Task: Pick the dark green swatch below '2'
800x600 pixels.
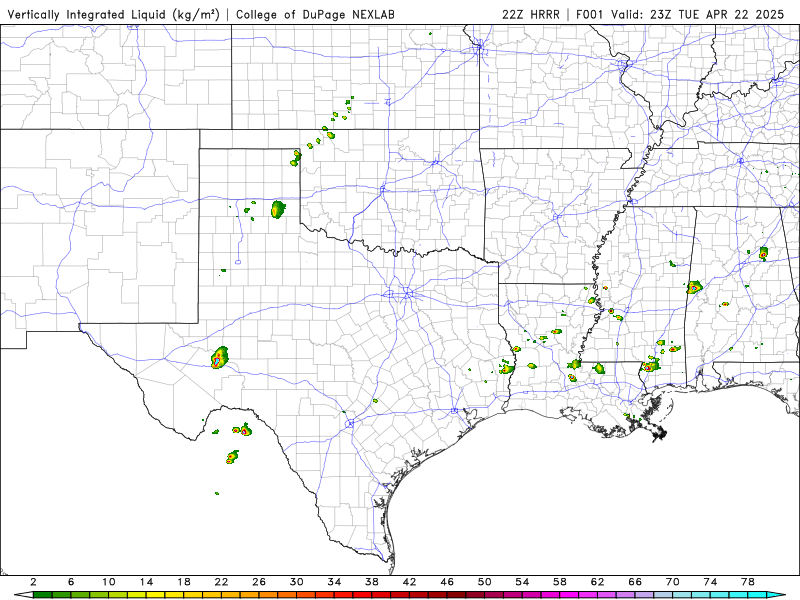Action: click(x=43, y=595)
